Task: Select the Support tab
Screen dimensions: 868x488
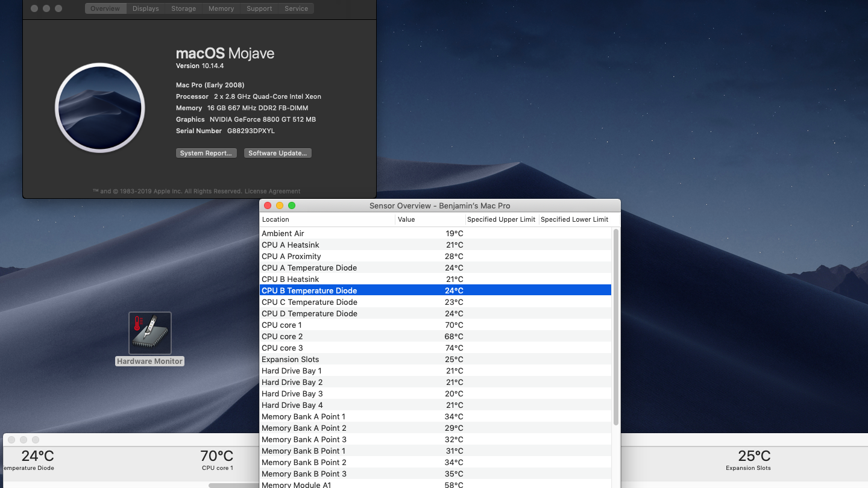Action: coord(259,8)
